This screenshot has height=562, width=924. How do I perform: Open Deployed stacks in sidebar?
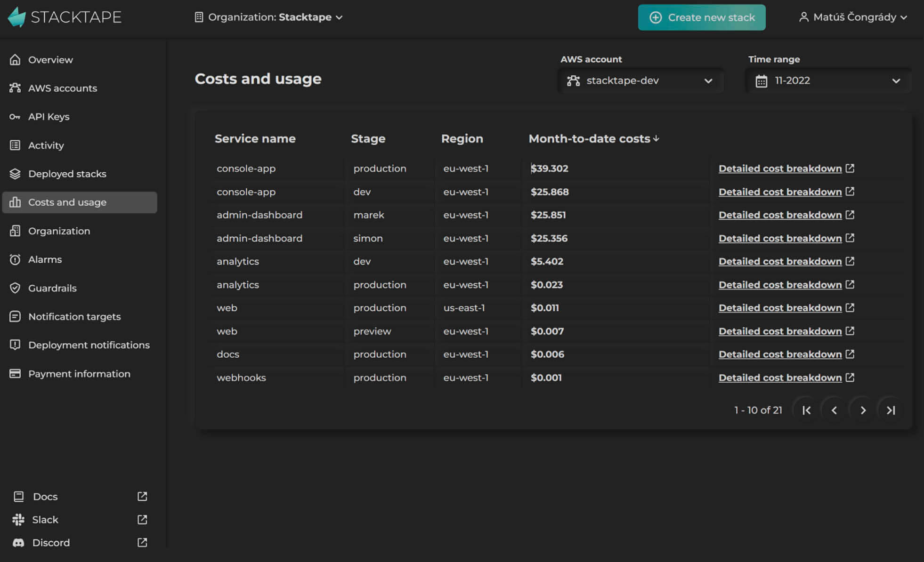tap(67, 174)
